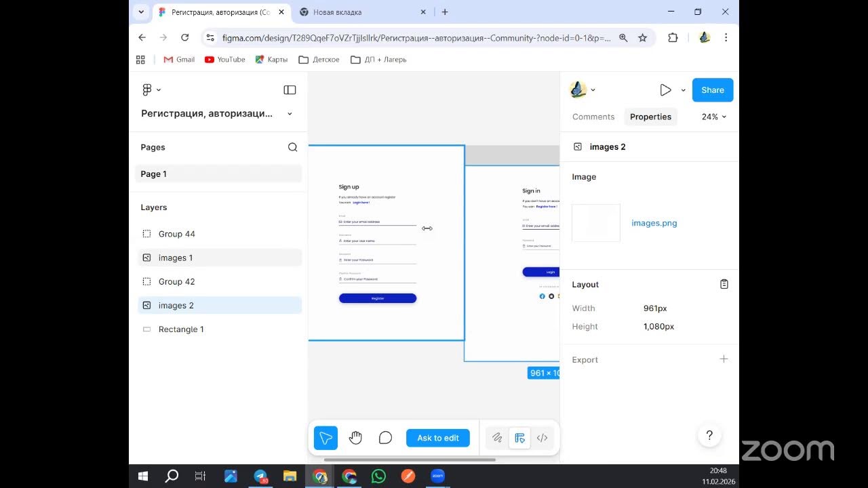Open the YouTube bookmark
The height and width of the screenshot is (488, 868).
[225, 60]
